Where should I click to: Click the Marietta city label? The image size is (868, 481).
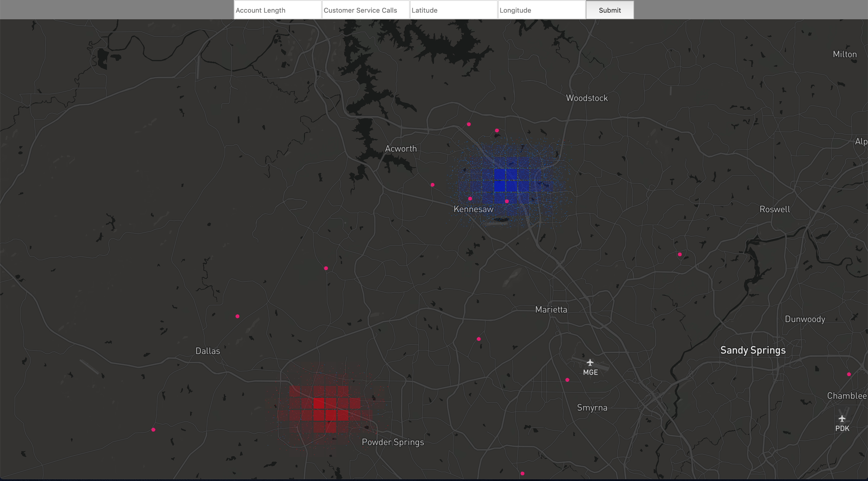551,310
